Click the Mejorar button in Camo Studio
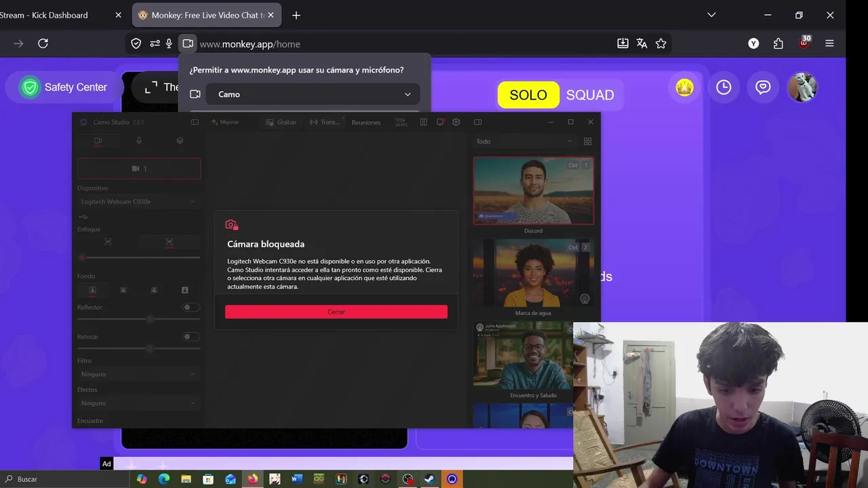Screen dimensions: 868x488 point(225,123)
